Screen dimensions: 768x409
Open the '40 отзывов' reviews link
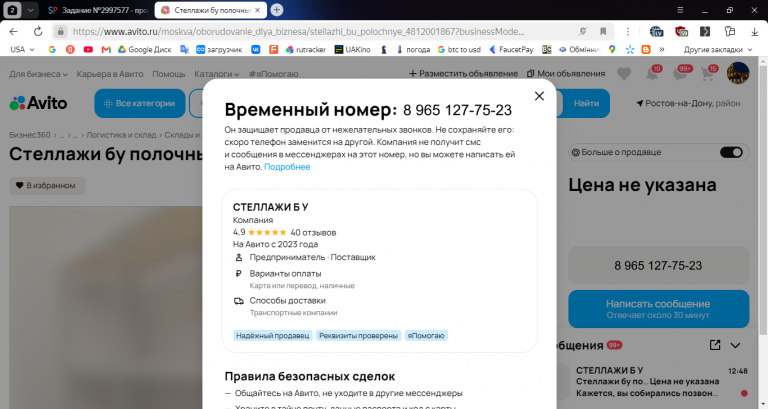(313, 233)
